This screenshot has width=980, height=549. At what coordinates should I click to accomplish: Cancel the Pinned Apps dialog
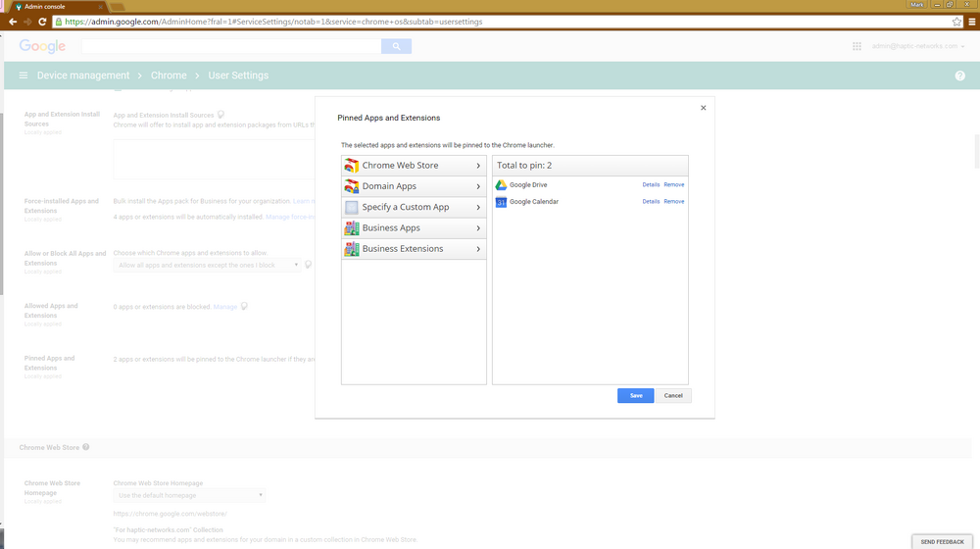coord(673,396)
